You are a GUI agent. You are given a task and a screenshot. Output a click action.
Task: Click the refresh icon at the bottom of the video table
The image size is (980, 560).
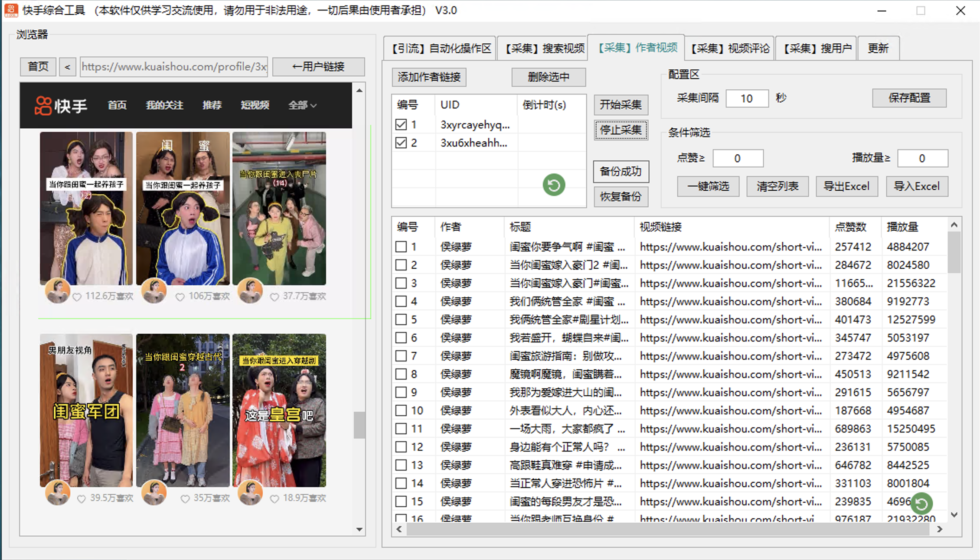pos(921,503)
